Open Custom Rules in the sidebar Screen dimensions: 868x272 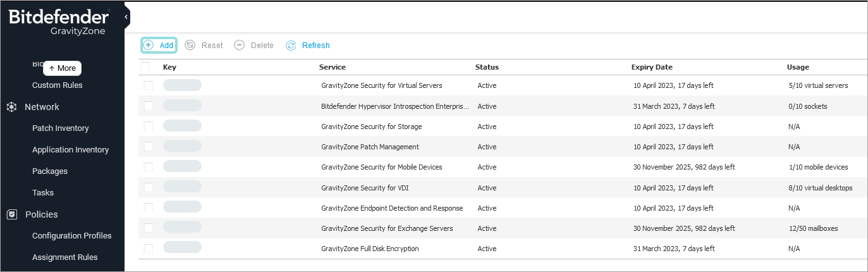(58, 85)
